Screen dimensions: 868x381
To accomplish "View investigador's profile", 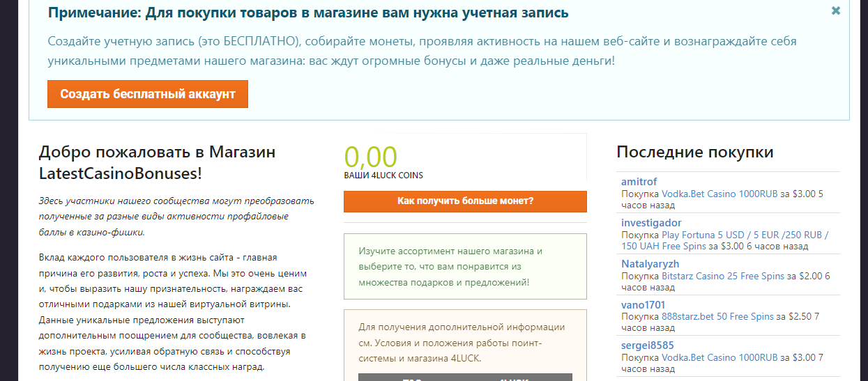I will [x=651, y=223].
